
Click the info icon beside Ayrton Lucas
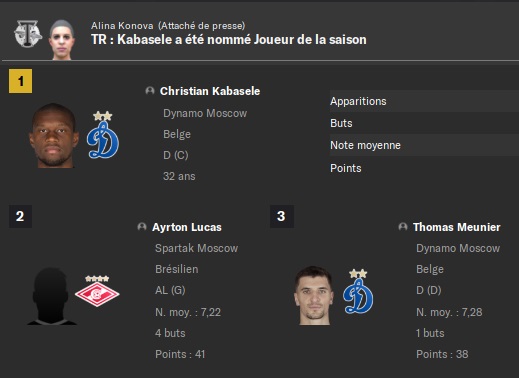click(x=142, y=227)
